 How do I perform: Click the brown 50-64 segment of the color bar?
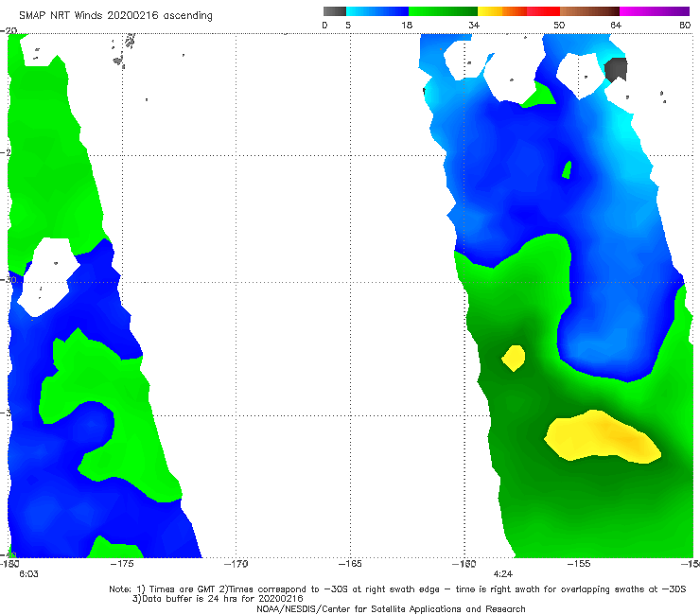pyautogui.click(x=589, y=11)
